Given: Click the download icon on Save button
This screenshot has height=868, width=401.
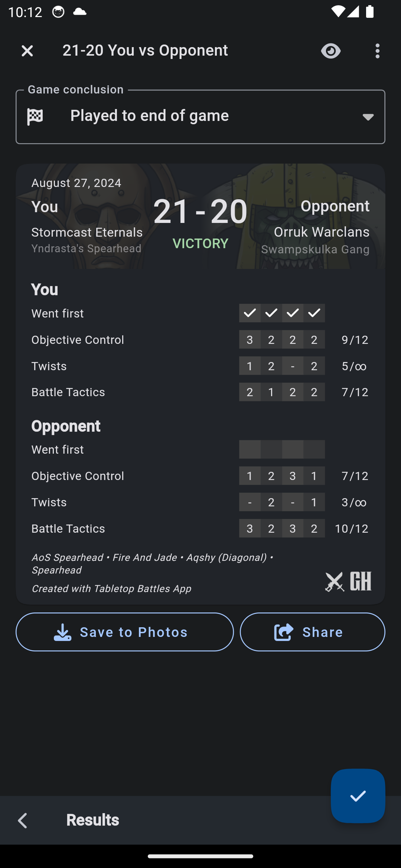Looking at the screenshot, I should [62, 632].
